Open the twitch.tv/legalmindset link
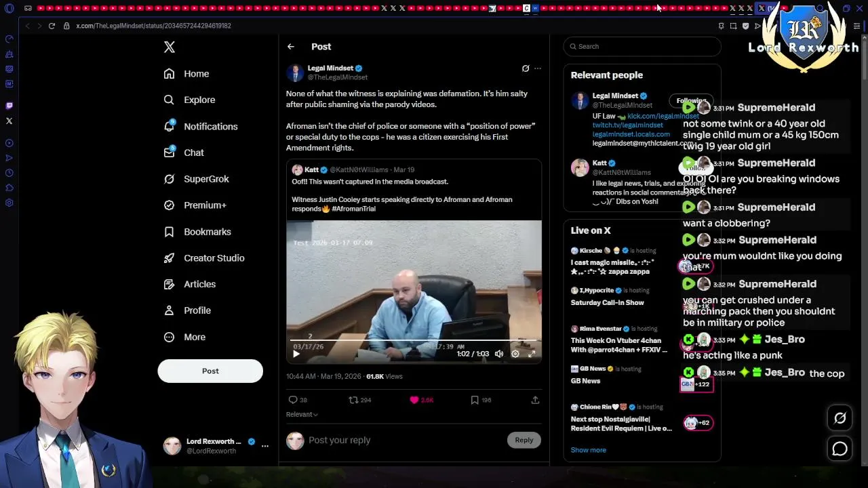 [x=628, y=125]
